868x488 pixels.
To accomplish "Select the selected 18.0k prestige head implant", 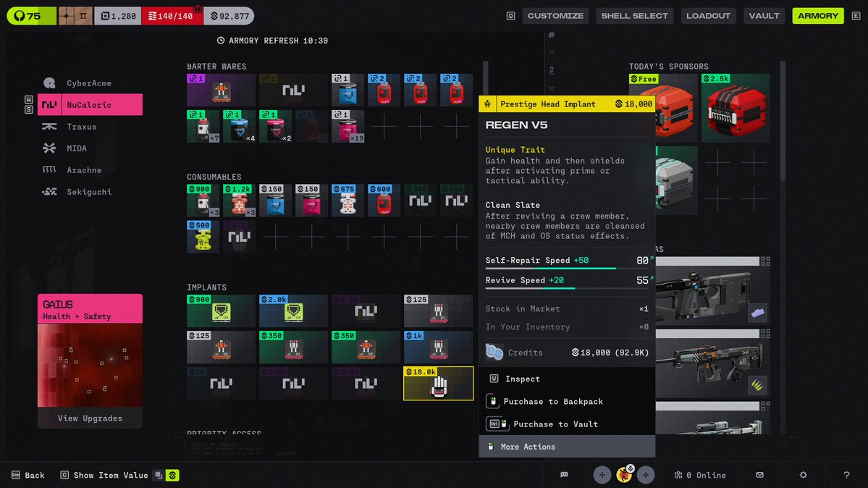I will tap(438, 383).
